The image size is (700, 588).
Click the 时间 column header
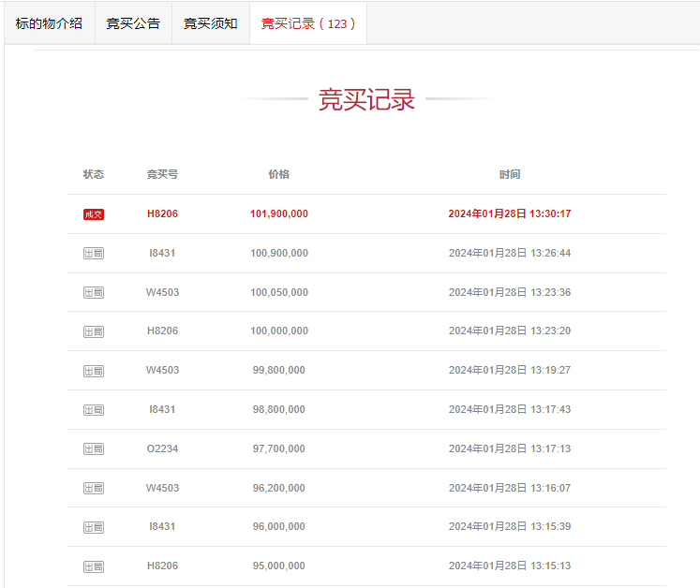510,174
